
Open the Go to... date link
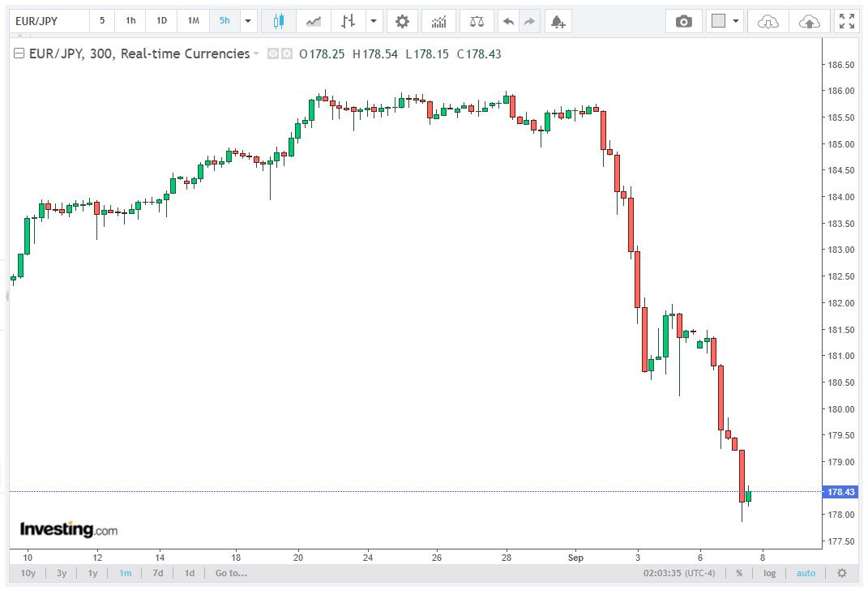click(x=232, y=573)
